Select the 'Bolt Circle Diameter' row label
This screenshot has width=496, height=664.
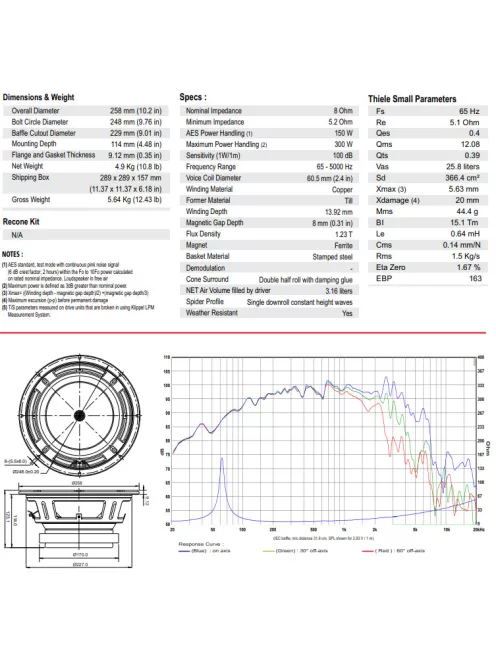(x=39, y=122)
